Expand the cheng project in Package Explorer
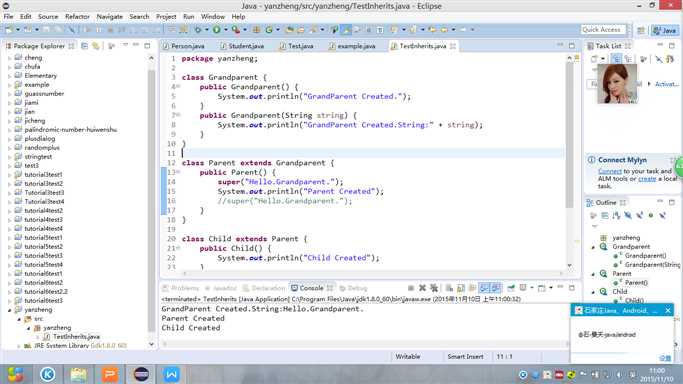This screenshot has height=384, width=683. click(10, 57)
